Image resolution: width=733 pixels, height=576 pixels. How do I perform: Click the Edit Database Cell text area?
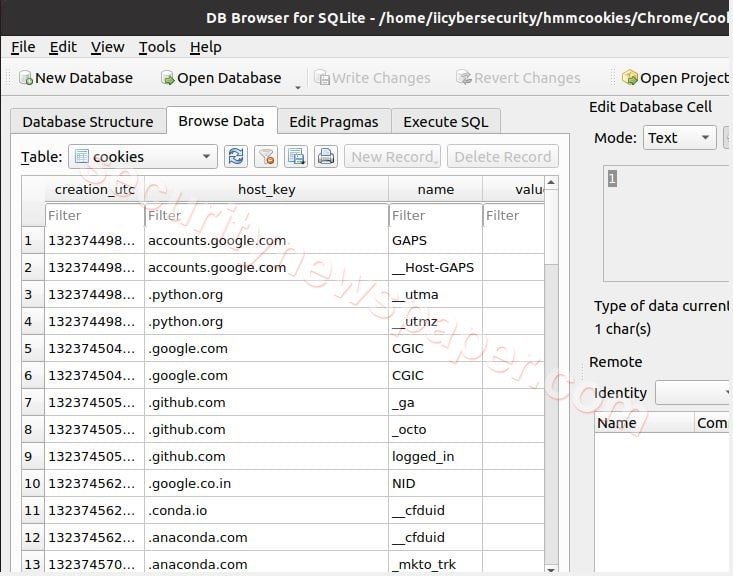pyautogui.click(x=667, y=223)
